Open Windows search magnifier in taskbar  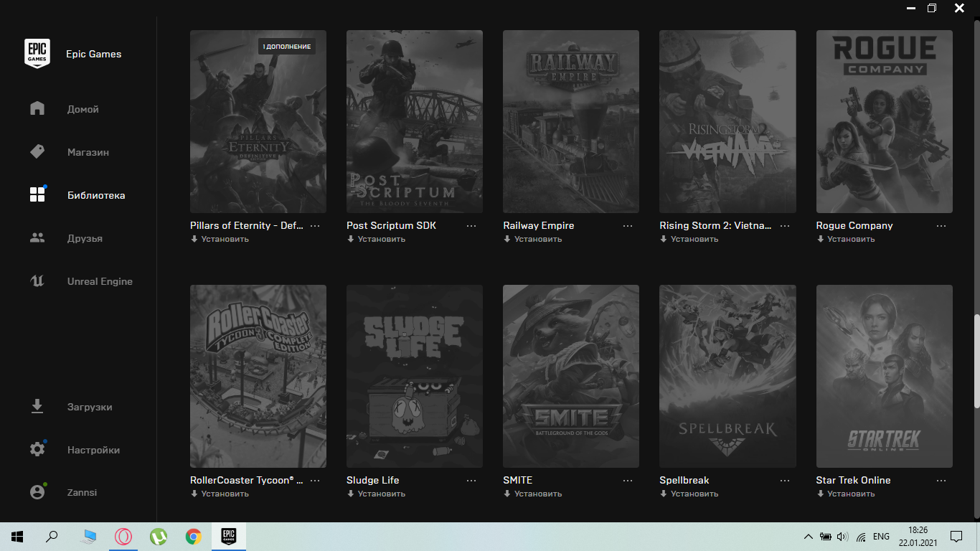point(52,537)
